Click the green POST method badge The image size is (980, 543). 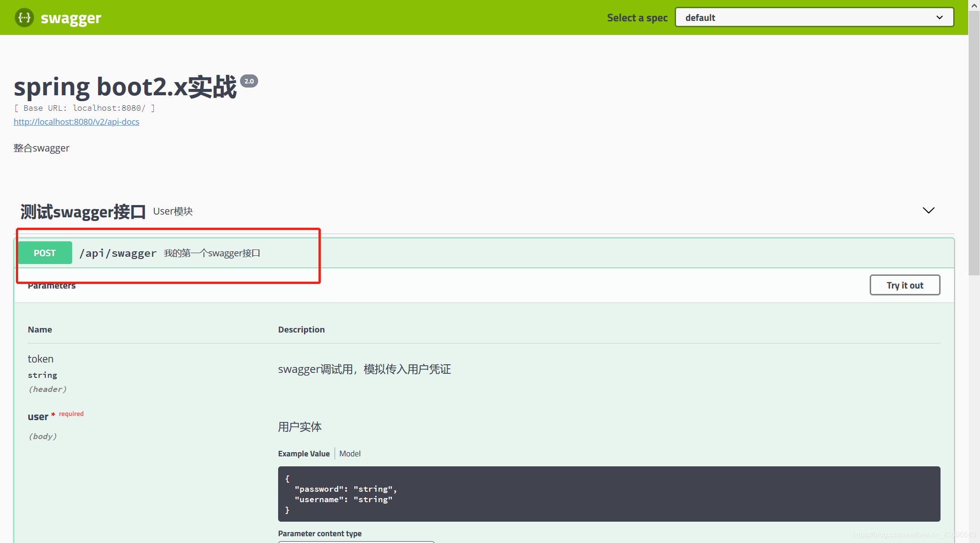pos(45,253)
